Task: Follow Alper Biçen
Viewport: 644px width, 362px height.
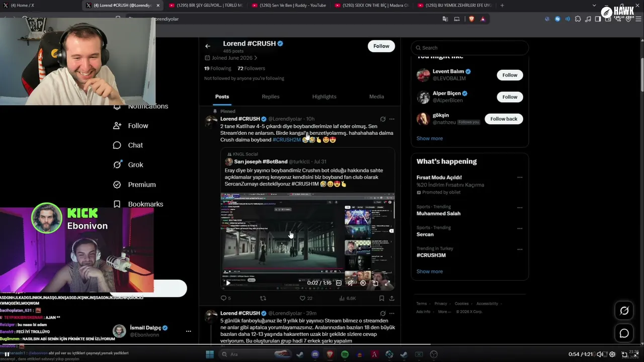Action: pos(510,97)
